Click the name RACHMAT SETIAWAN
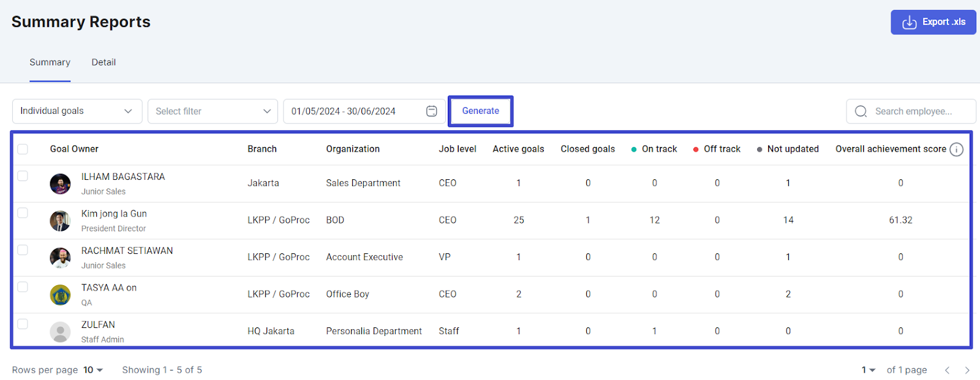 [127, 251]
